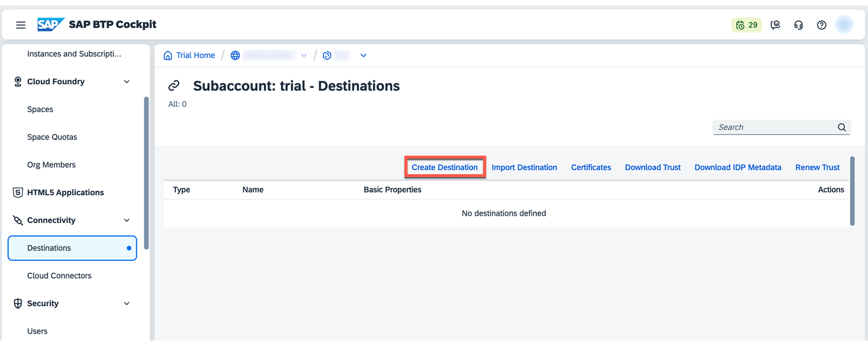This screenshot has height=346, width=868.
Task: Collapse the Connectivity section chevron
Action: point(127,220)
